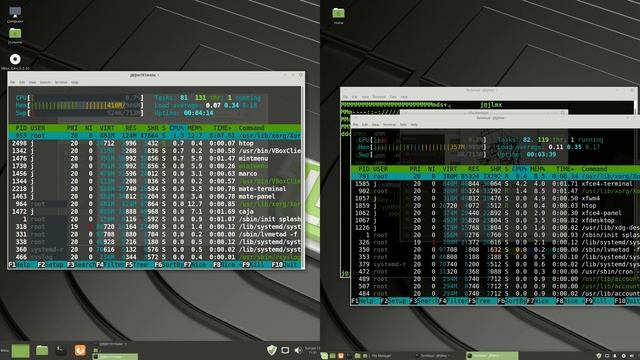The height and width of the screenshot is (360, 640).
Task: Click the shield icon in the right tray
Action: pos(599,356)
